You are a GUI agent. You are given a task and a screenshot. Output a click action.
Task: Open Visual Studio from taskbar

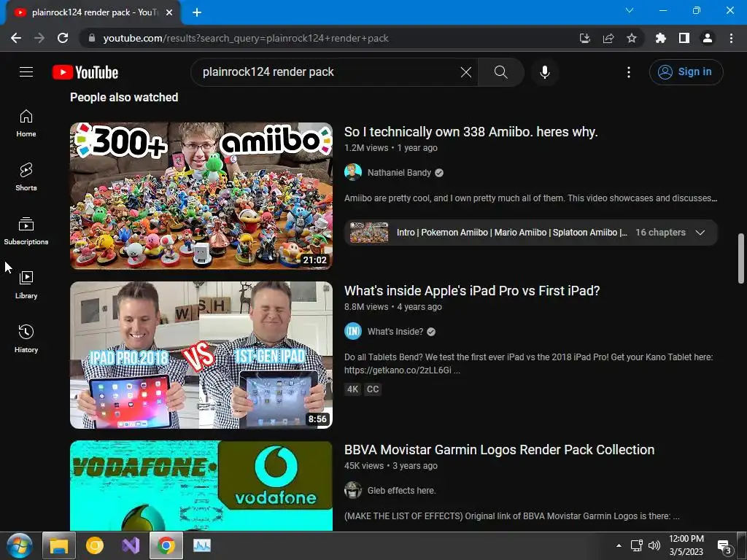131,545
